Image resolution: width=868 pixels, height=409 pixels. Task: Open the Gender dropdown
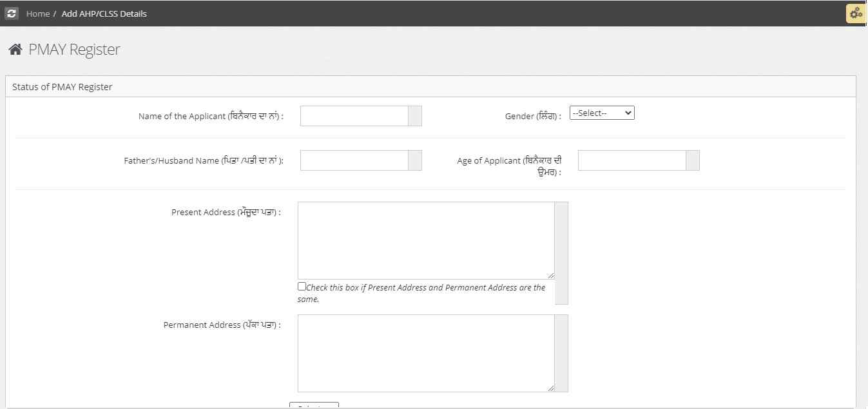click(x=602, y=113)
